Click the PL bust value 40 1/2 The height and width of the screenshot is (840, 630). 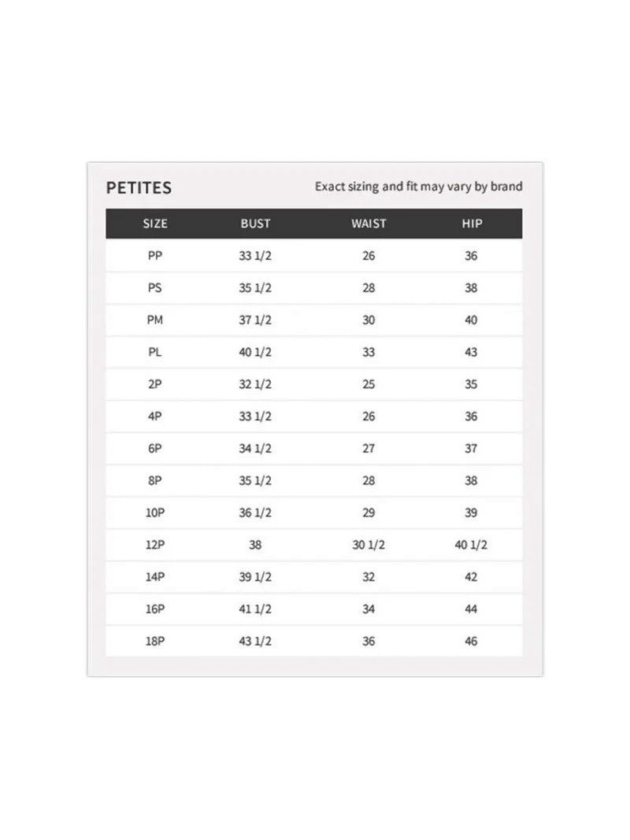(x=255, y=352)
